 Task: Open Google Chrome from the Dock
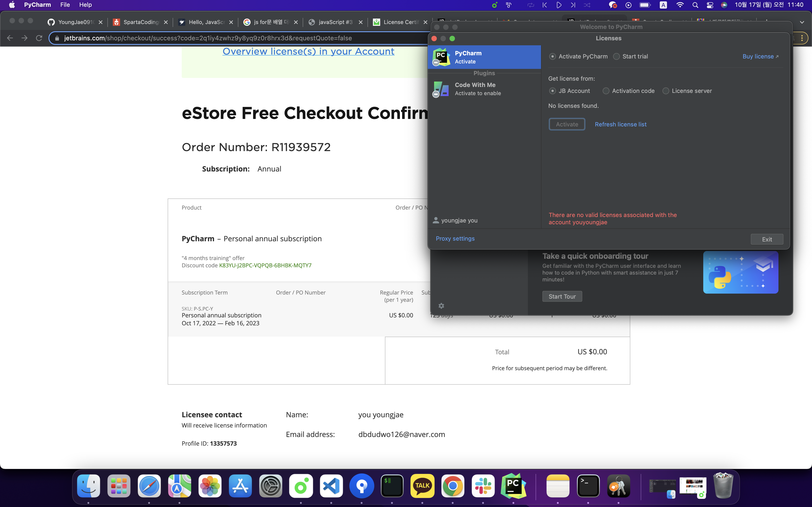pyautogui.click(x=453, y=486)
